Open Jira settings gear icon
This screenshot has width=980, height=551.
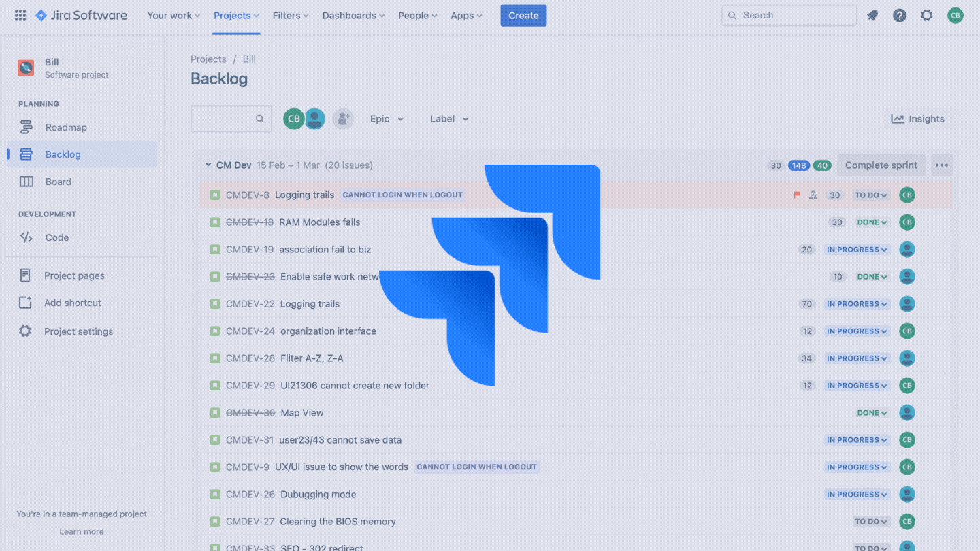(x=927, y=15)
